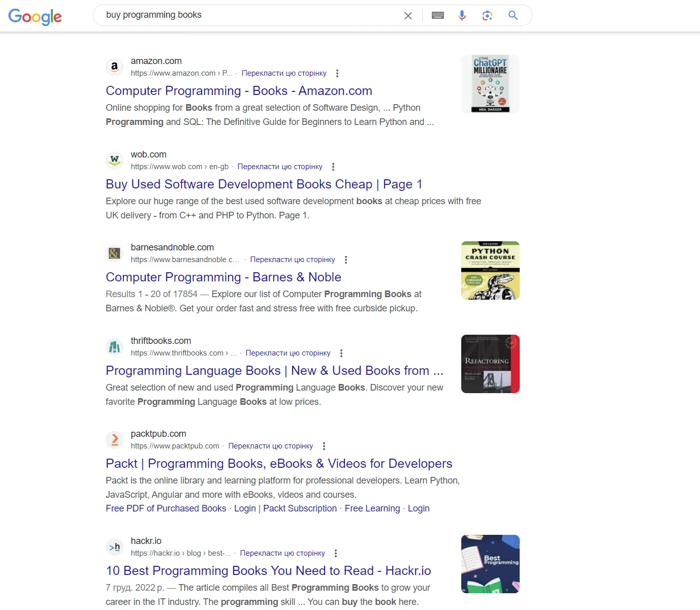
Task: Click the search magnifier icon
Action: point(513,16)
